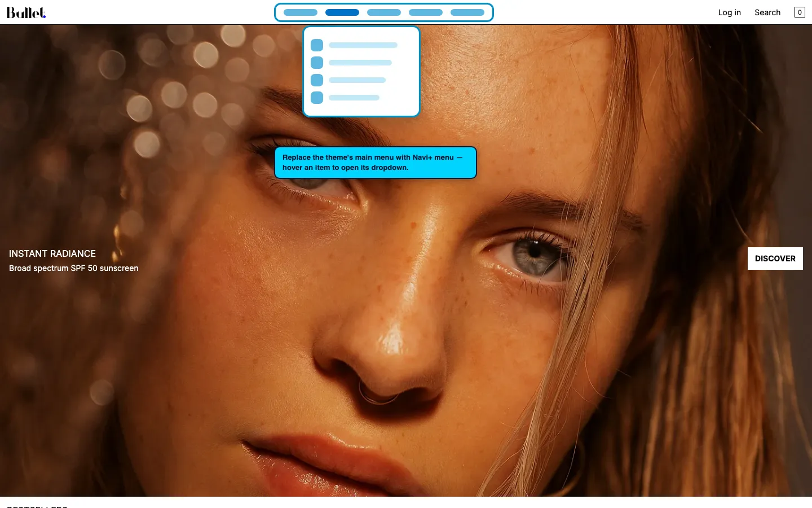Image resolution: width=812 pixels, height=508 pixels.
Task: Select the INSTANT RADIANCE heading
Action: 52,253
